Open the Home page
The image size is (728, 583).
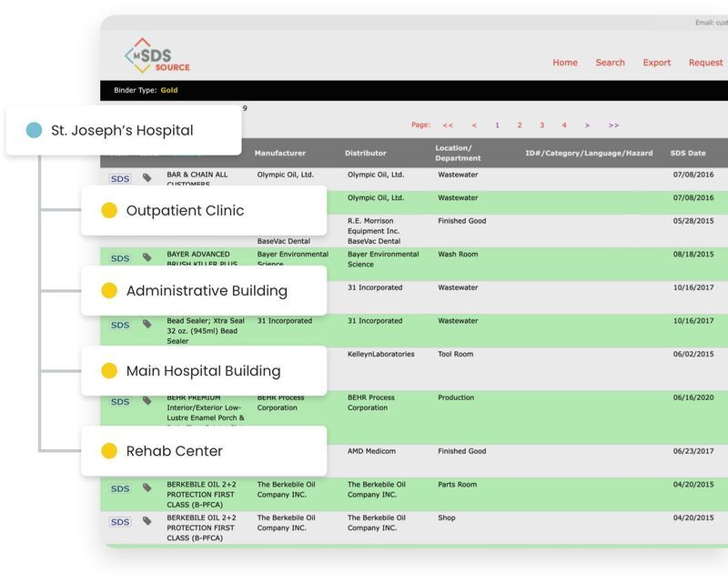564,62
